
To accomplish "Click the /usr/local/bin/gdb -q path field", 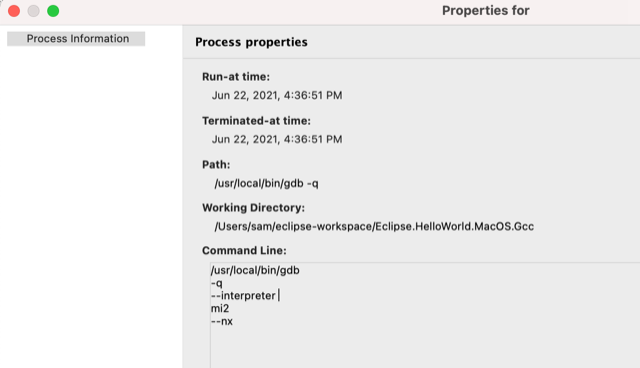I will point(267,184).
